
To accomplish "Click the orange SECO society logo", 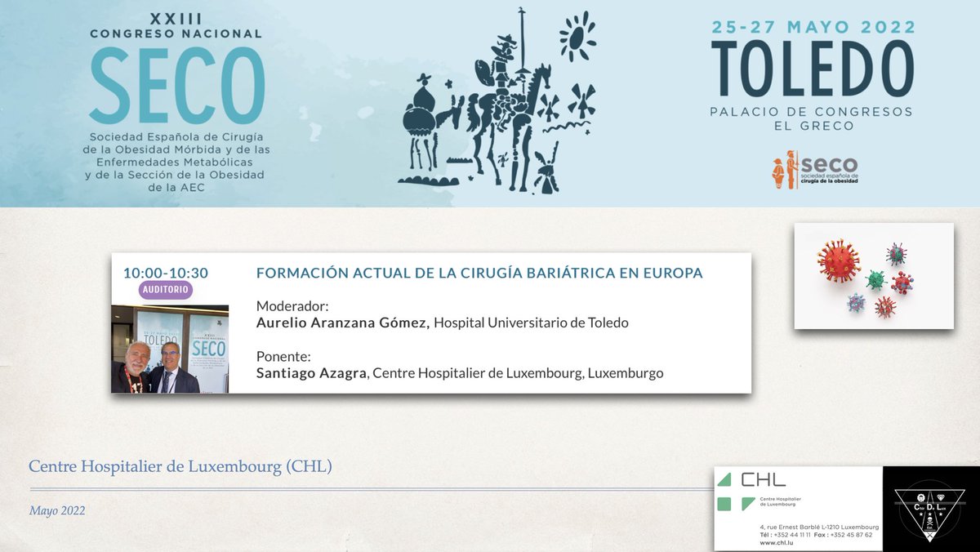I will pos(815,170).
